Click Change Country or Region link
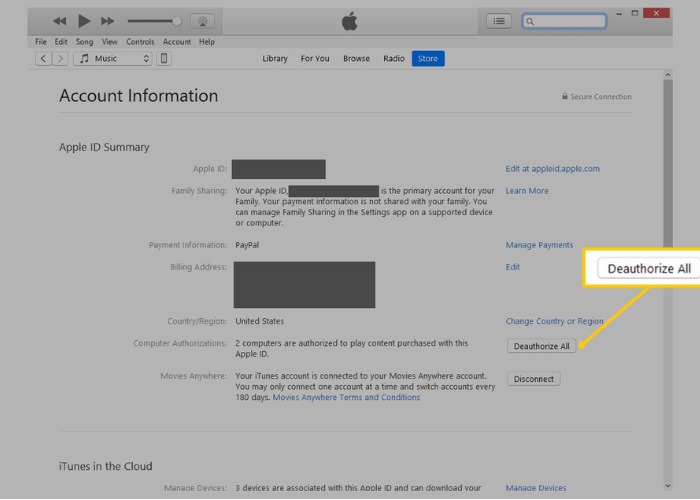700x500 pixels. coord(554,321)
